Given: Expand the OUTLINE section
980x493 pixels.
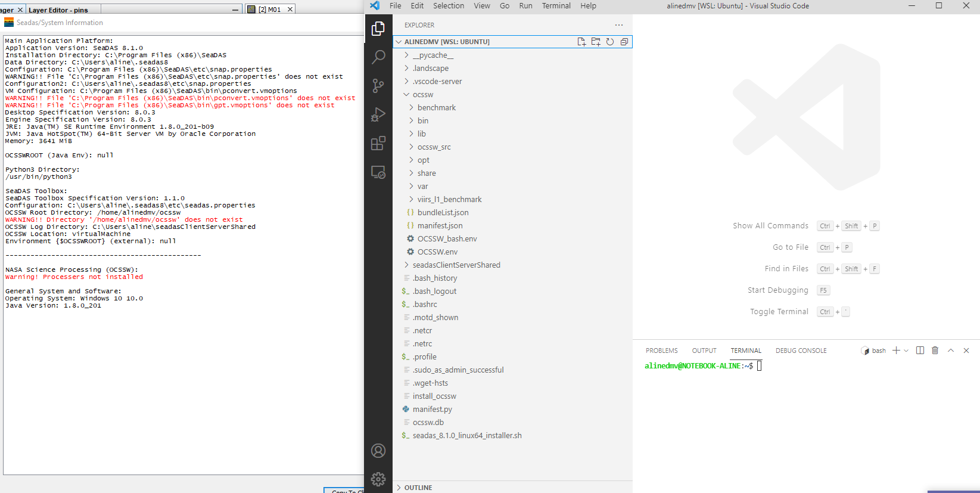Looking at the screenshot, I should click(418, 488).
